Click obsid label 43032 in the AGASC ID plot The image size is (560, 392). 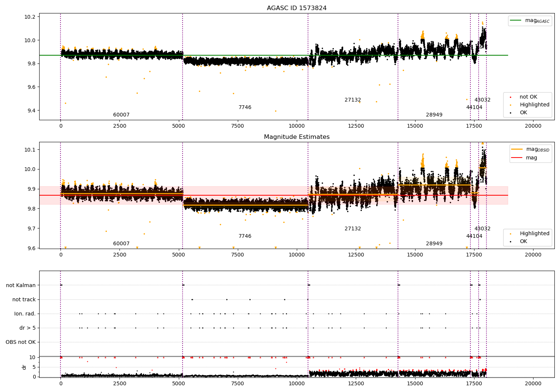click(482, 100)
